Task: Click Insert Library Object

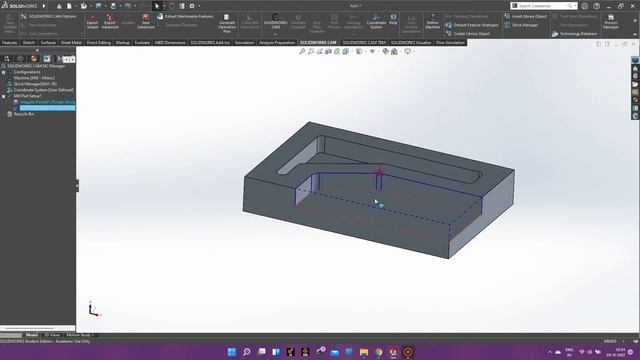Action: [525, 16]
